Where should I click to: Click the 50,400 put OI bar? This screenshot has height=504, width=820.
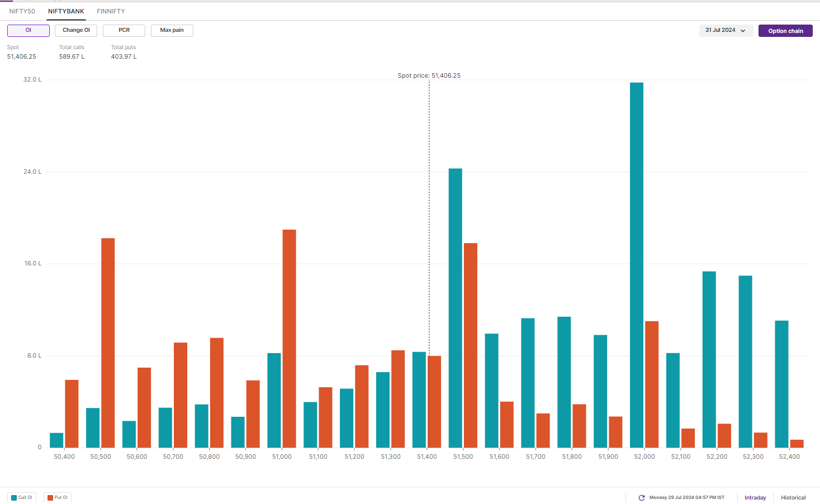click(72, 413)
